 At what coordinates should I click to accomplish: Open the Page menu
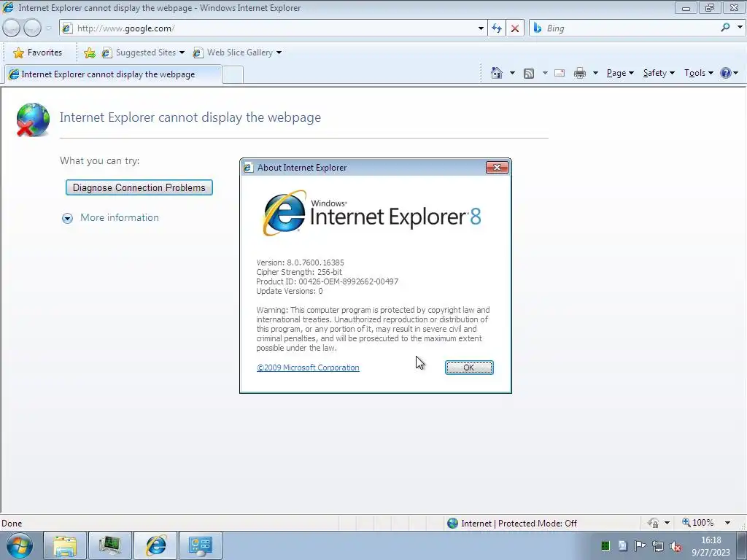(620, 73)
